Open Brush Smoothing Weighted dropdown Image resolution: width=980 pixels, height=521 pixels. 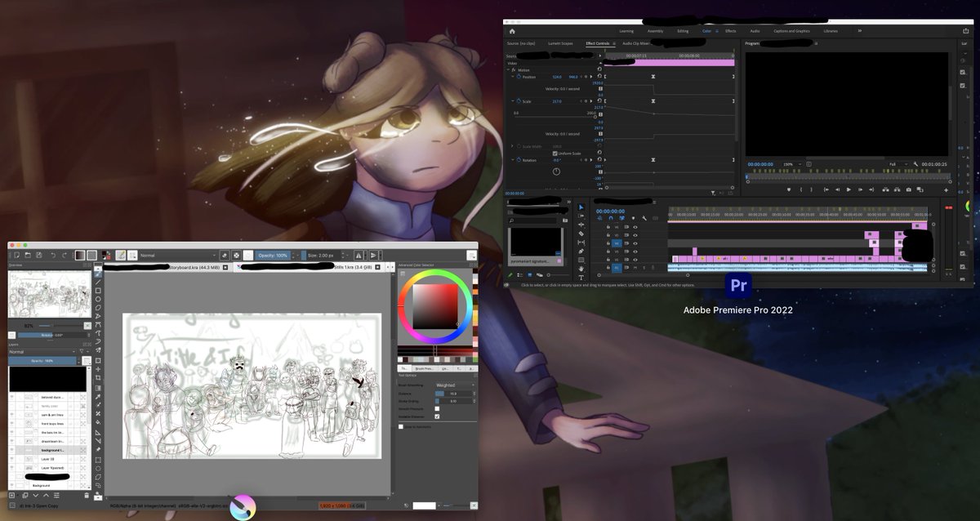[455, 385]
